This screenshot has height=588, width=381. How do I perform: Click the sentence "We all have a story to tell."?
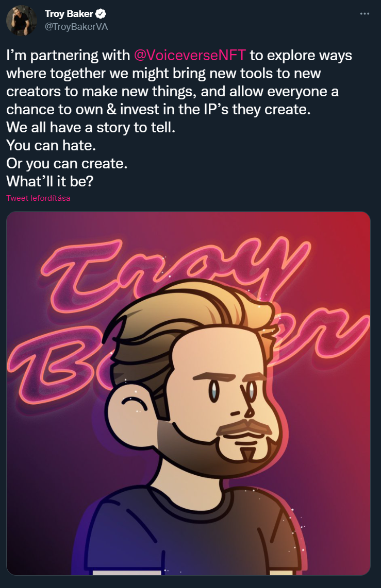click(x=91, y=128)
